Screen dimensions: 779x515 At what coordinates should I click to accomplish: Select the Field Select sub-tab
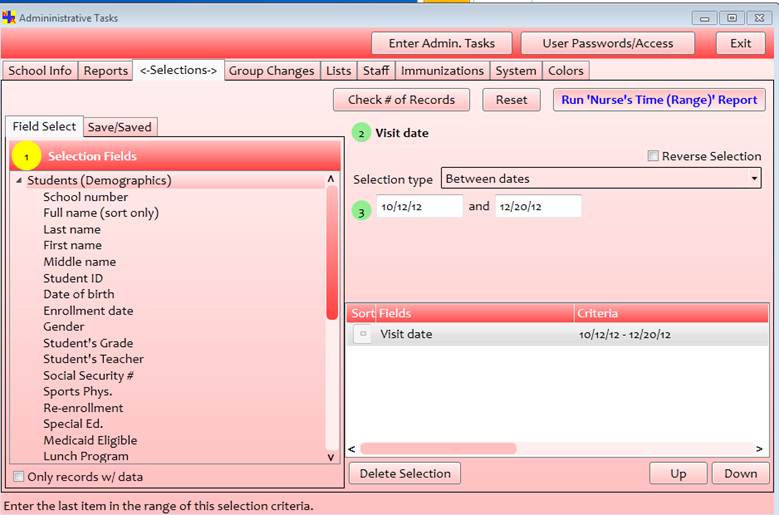[44, 126]
